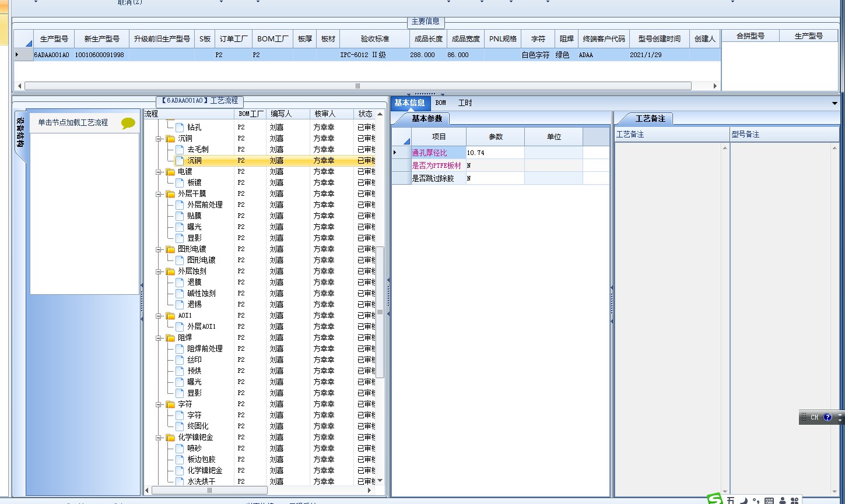Click tree horizontal scrollbar right arrow
This screenshot has width=845, height=504.
370,491
